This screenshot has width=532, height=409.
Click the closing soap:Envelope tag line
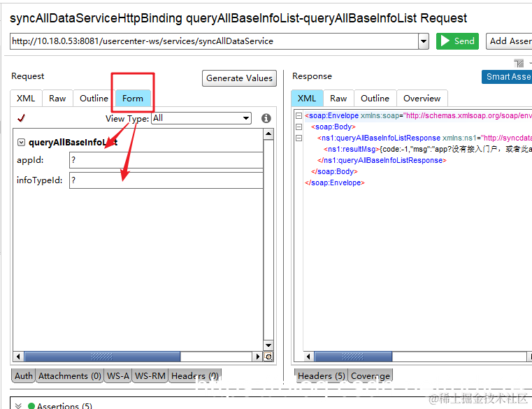click(335, 183)
